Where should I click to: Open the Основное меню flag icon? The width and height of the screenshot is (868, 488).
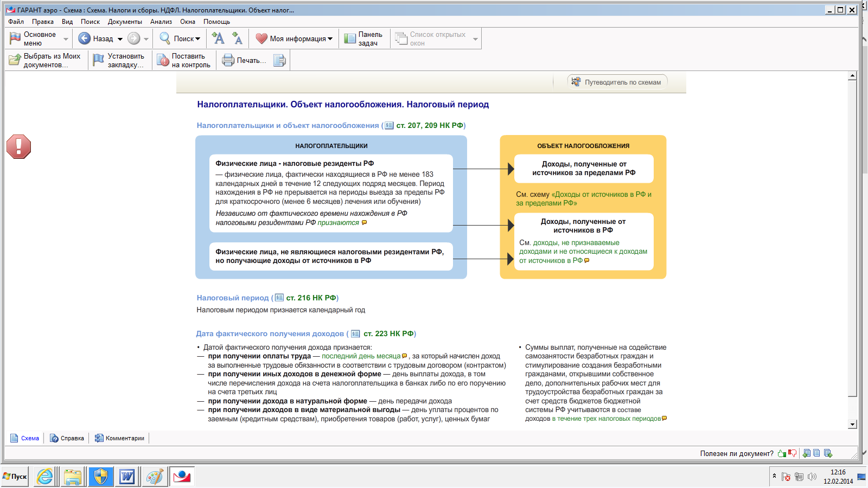click(15, 38)
